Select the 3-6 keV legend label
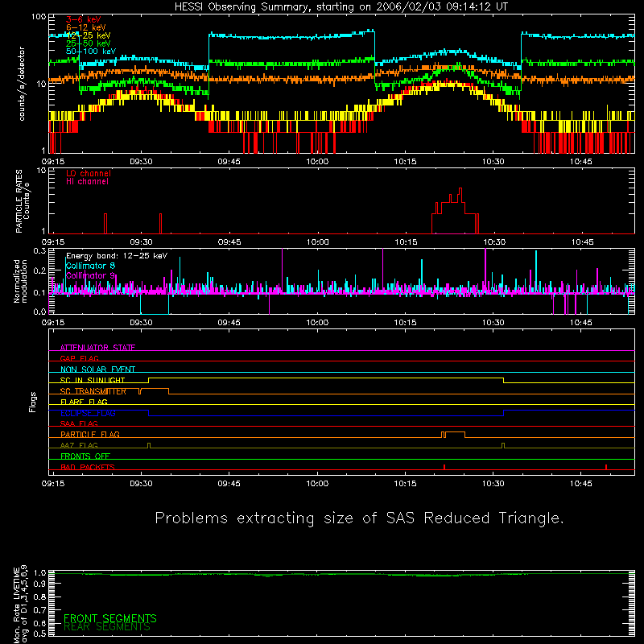 (84, 19)
